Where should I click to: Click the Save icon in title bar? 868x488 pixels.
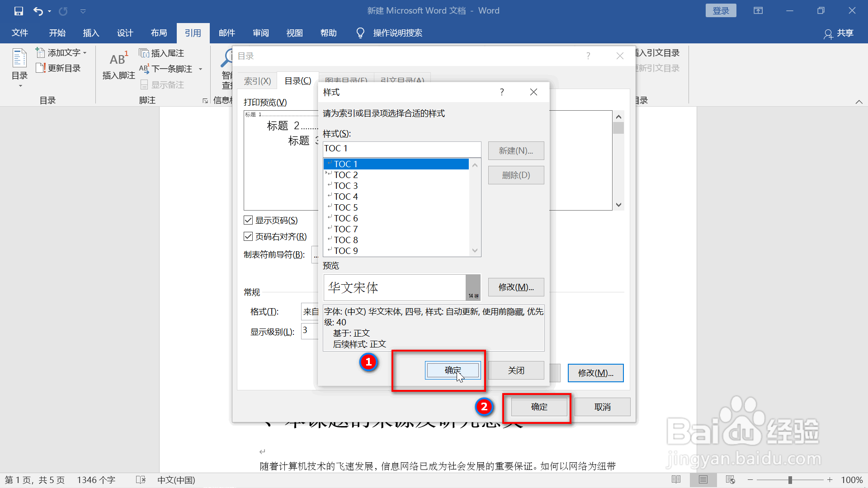tap(19, 11)
